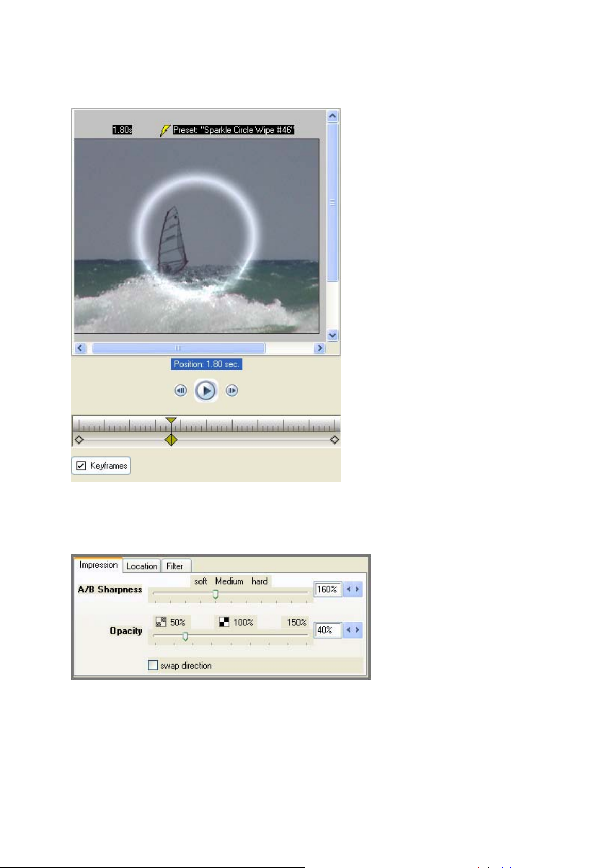
Task: Step back one frame
Action: [180, 390]
